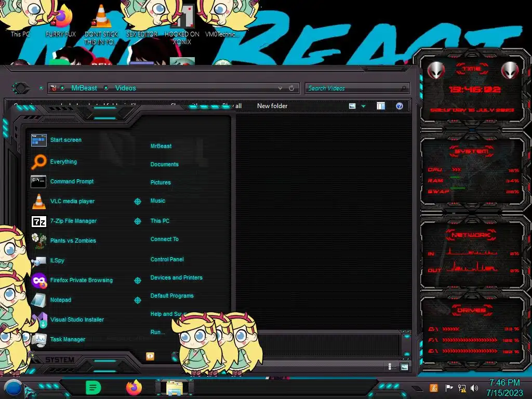Open Devices and Printers
This screenshot has width=532, height=399.
pos(177,277)
